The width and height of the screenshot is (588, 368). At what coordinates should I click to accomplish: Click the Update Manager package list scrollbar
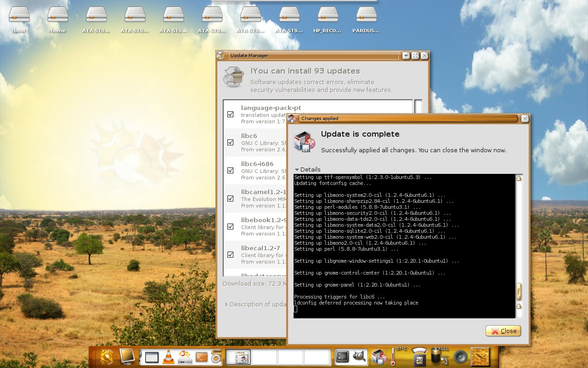point(418,107)
